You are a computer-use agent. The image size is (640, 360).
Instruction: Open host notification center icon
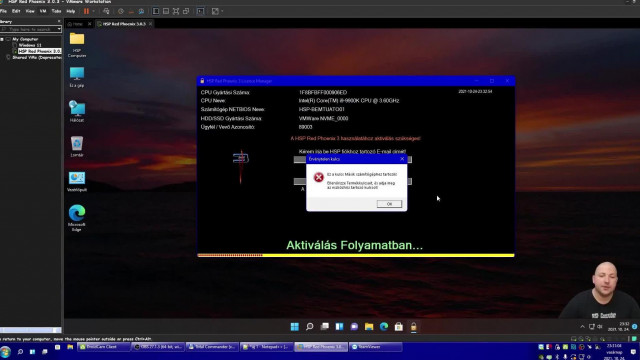pyautogui.click(x=633, y=352)
